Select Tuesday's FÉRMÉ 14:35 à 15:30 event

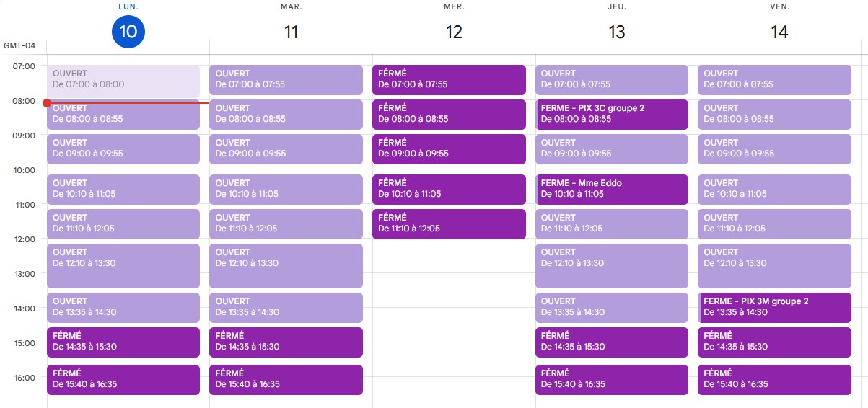tap(286, 342)
